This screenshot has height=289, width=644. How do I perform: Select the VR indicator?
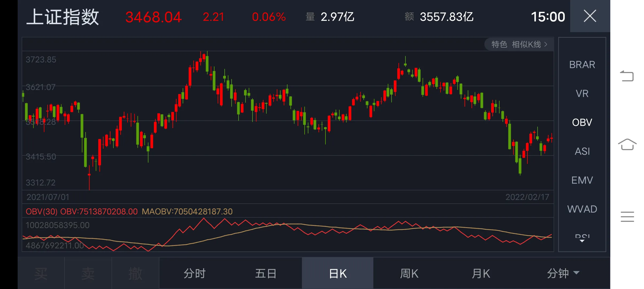tap(582, 94)
